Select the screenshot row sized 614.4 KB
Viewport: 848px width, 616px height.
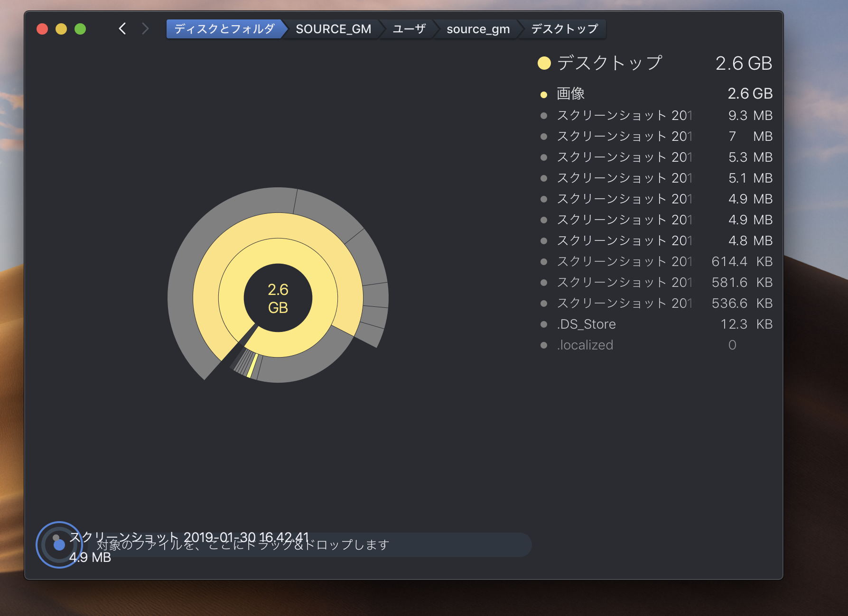656,261
